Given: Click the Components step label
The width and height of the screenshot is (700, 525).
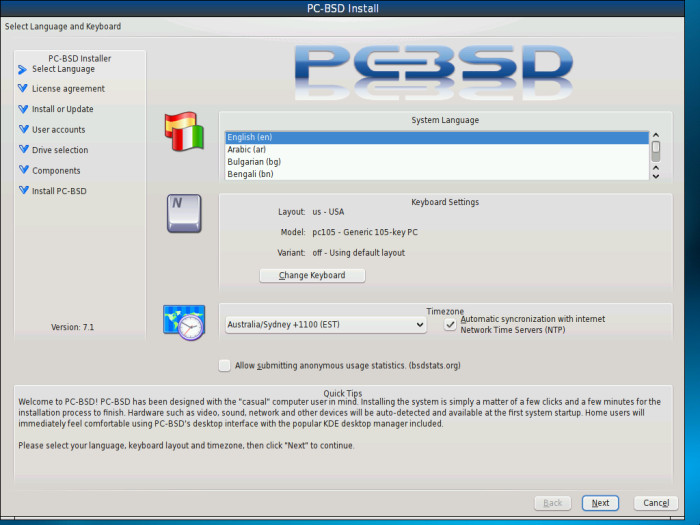Looking at the screenshot, I should pyautogui.click(x=56, y=171).
